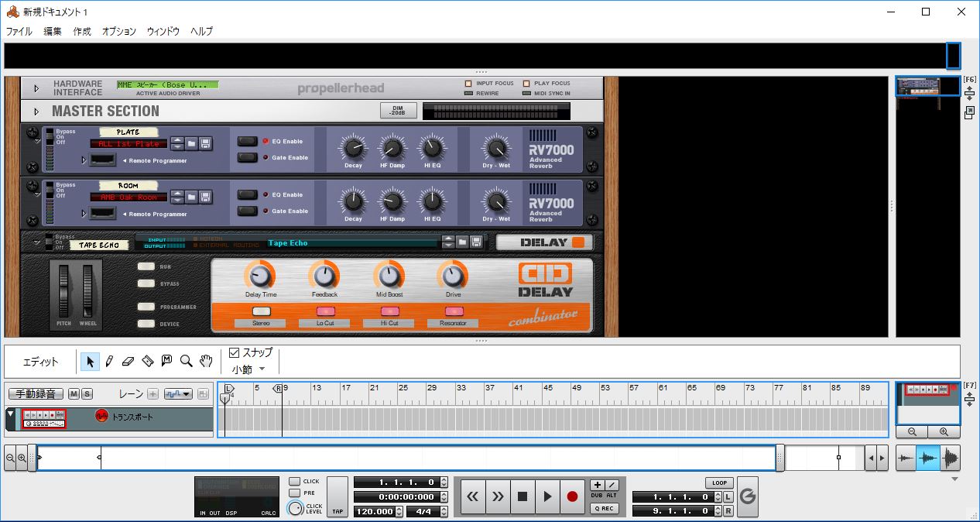Toggle Gate Enable on ROOM reverb
This screenshot has height=522, width=980.
tap(247, 211)
